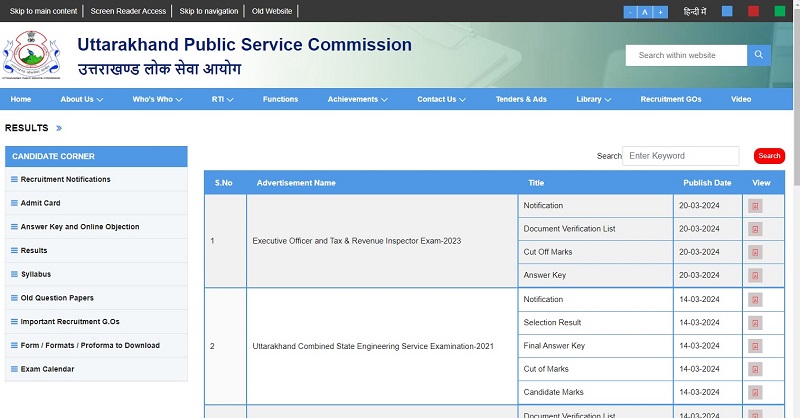Open the PDF icon for Candidate Marks
The width and height of the screenshot is (800, 418).
(x=755, y=392)
